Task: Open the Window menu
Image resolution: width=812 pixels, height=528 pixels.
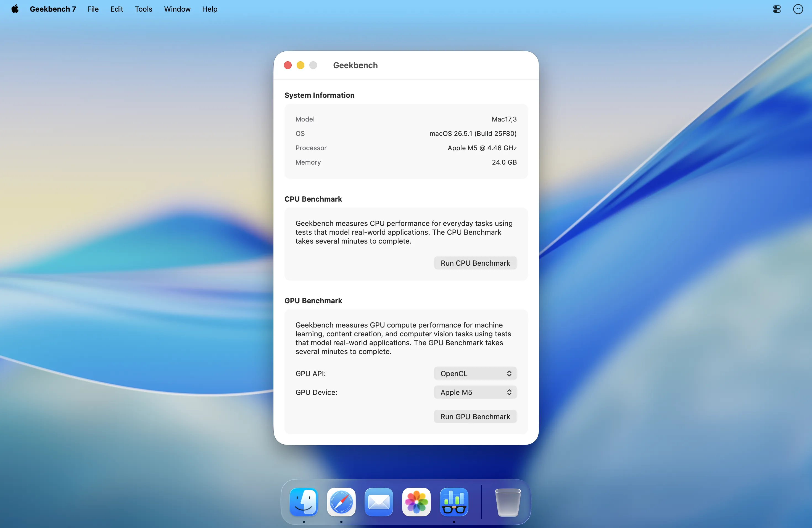Action: pyautogui.click(x=177, y=9)
